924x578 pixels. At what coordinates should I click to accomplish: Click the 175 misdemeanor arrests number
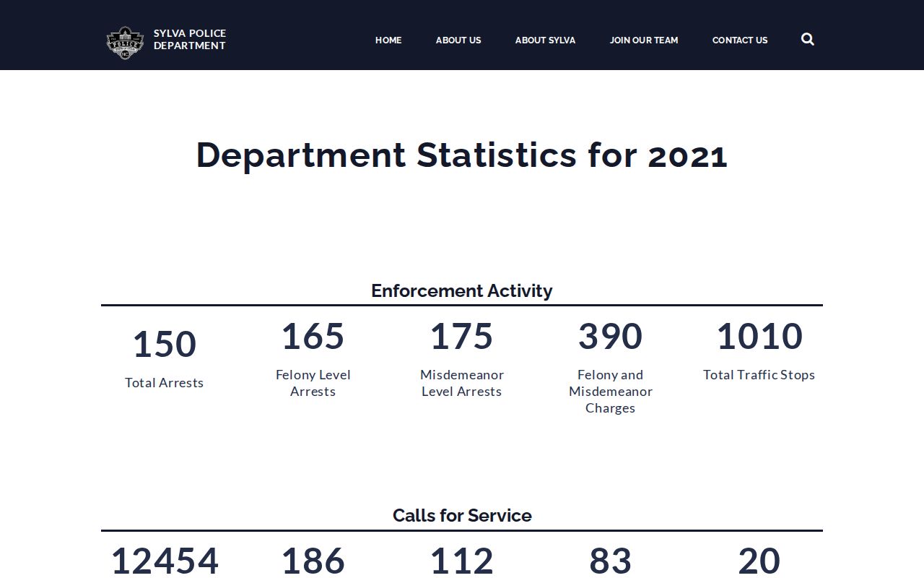462,336
